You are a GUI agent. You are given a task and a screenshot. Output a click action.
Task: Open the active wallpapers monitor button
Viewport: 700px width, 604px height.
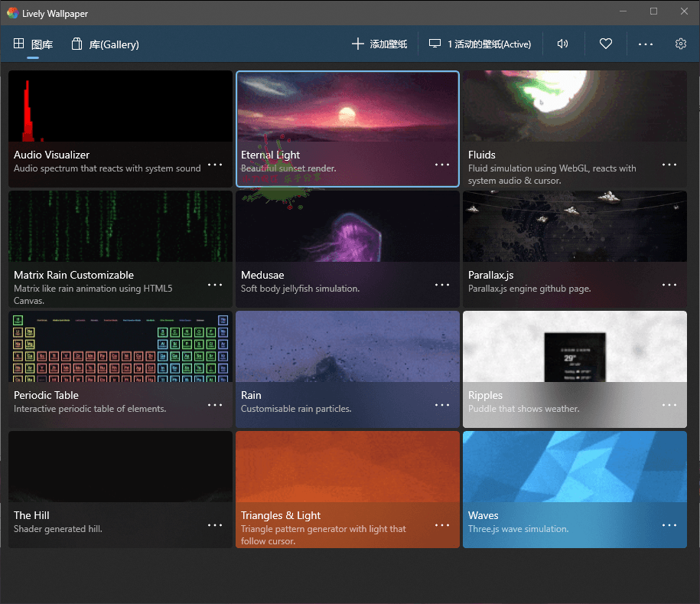click(x=480, y=44)
